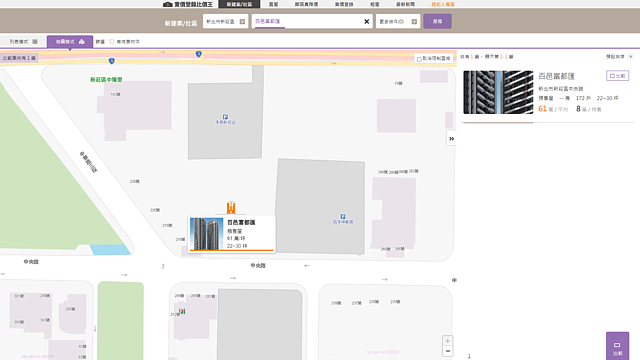Image resolution: width=640 pixels, height=360 pixels.
Task: Click the orange building map marker
Action: pyautogui.click(x=231, y=207)
